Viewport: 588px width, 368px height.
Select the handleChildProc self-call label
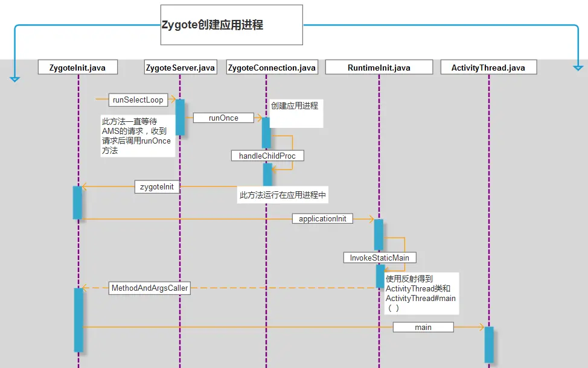(x=267, y=156)
